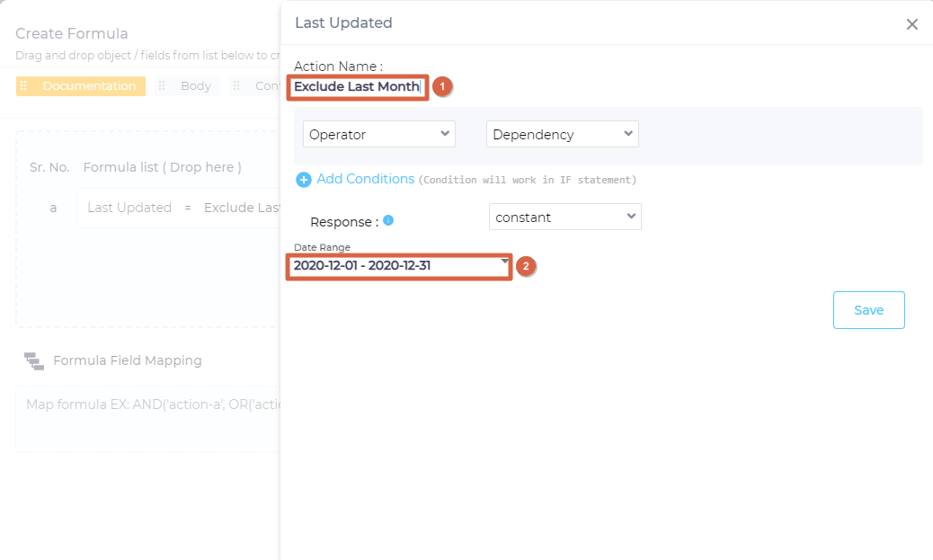Select the Documentation object chip
The image size is (933, 560).
pos(88,86)
